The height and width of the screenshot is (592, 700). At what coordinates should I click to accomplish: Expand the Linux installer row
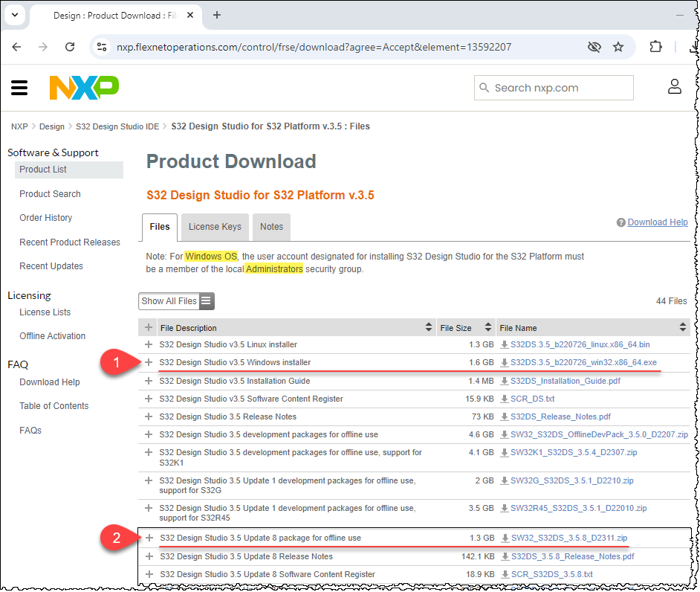(149, 344)
